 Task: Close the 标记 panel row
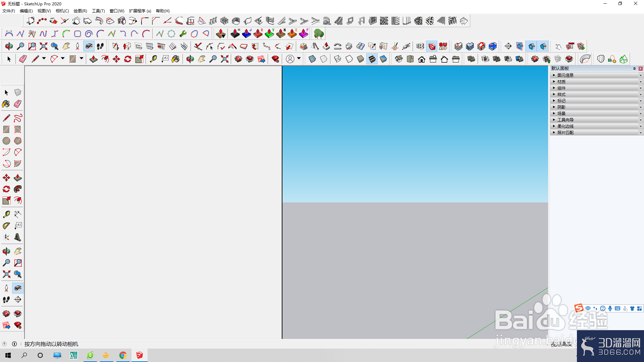pos(640,101)
